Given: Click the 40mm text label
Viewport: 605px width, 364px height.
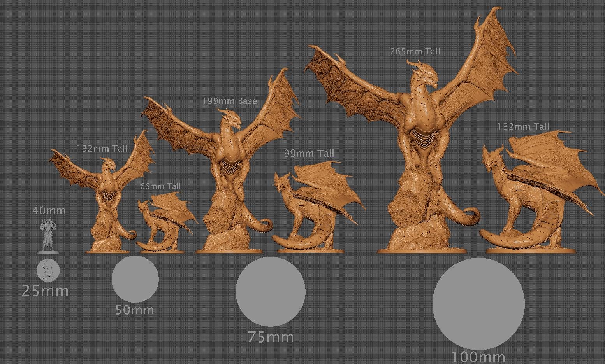Looking at the screenshot, I should [48, 210].
